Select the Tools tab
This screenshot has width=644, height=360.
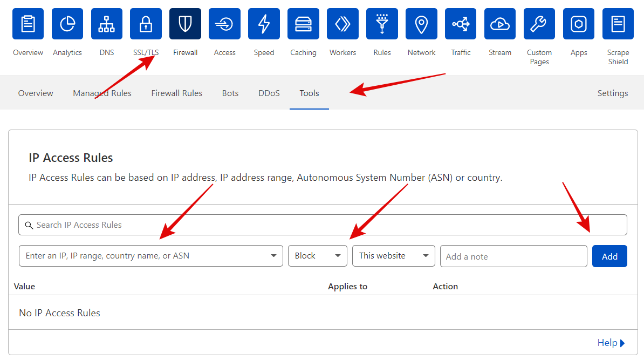(309, 93)
